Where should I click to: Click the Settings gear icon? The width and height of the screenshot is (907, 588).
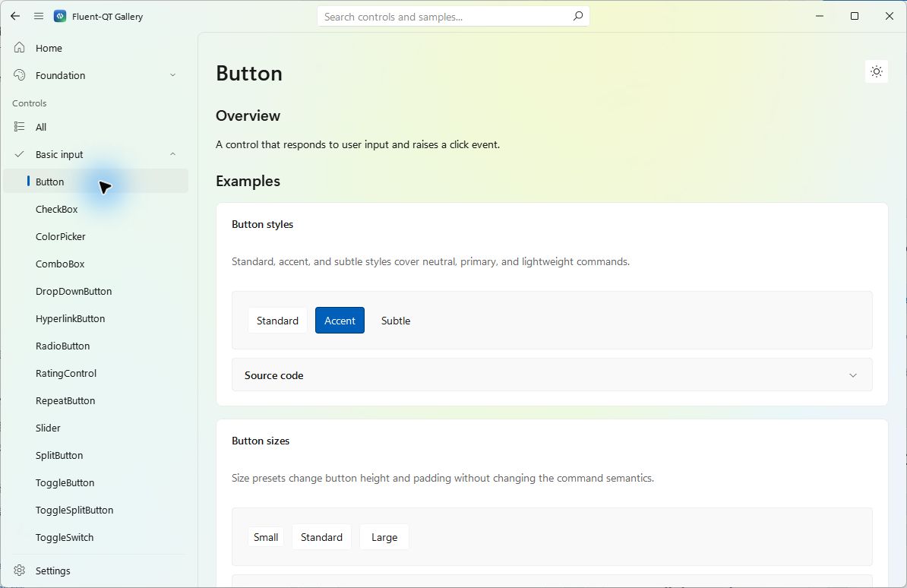tap(20, 570)
